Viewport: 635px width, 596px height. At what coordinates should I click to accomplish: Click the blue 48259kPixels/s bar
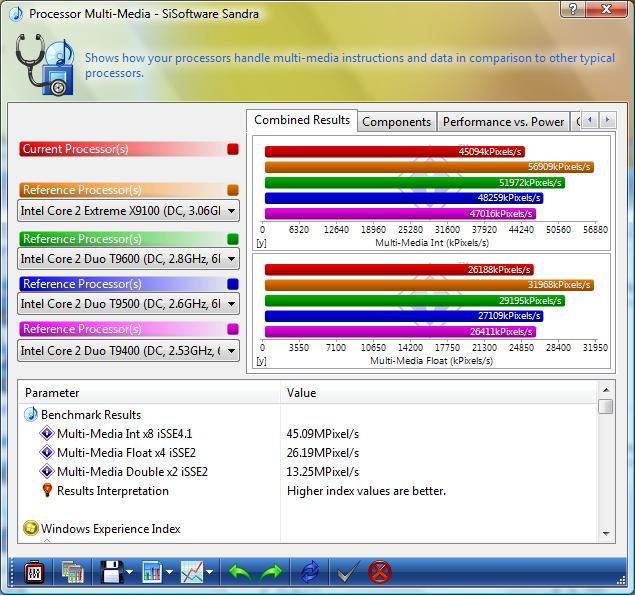[x=404, y=198]
